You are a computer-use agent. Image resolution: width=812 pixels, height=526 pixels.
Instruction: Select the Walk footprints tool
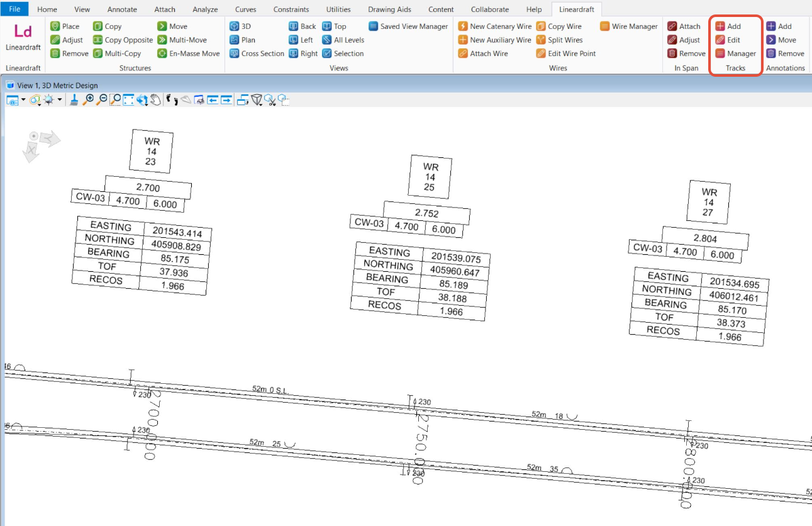(172, 99)
